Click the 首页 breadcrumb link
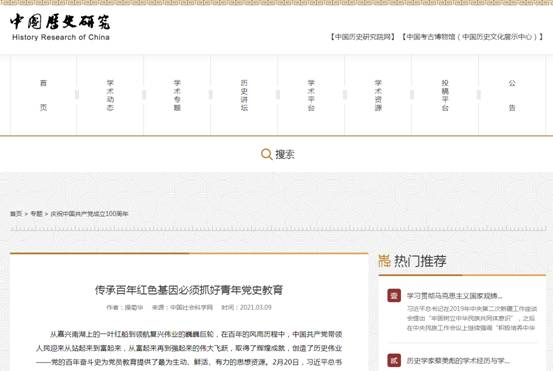Viewport: 553px width, 371px height. click(16, 214)
